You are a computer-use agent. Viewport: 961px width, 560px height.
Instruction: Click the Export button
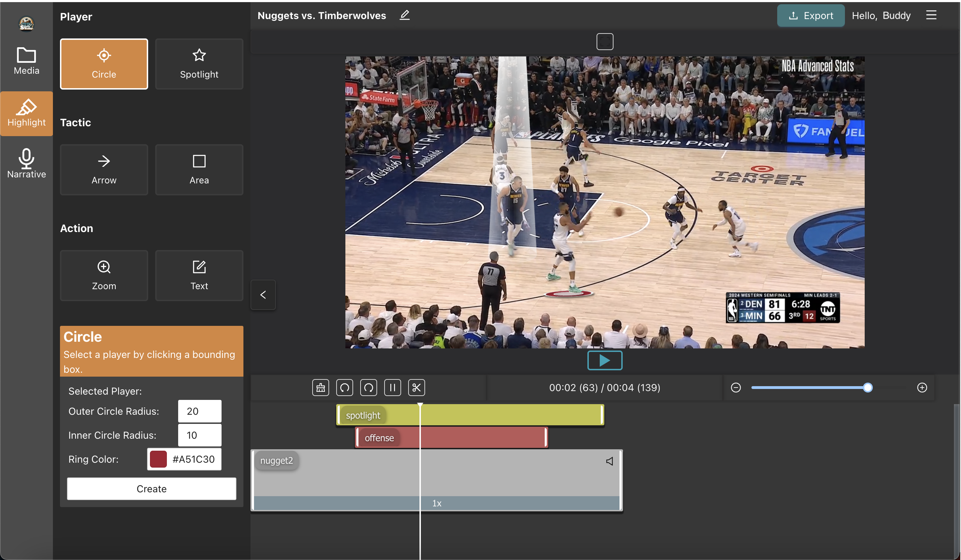click(810, 15)
